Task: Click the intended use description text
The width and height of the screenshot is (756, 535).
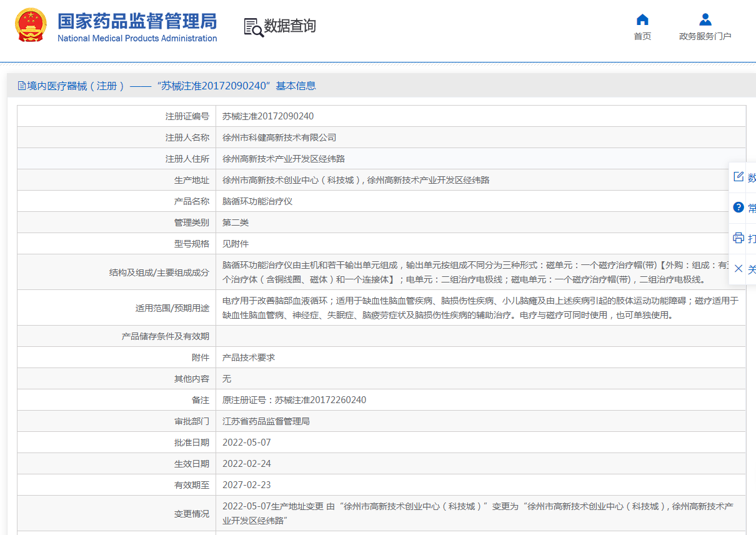Action: tap(481, 307)
